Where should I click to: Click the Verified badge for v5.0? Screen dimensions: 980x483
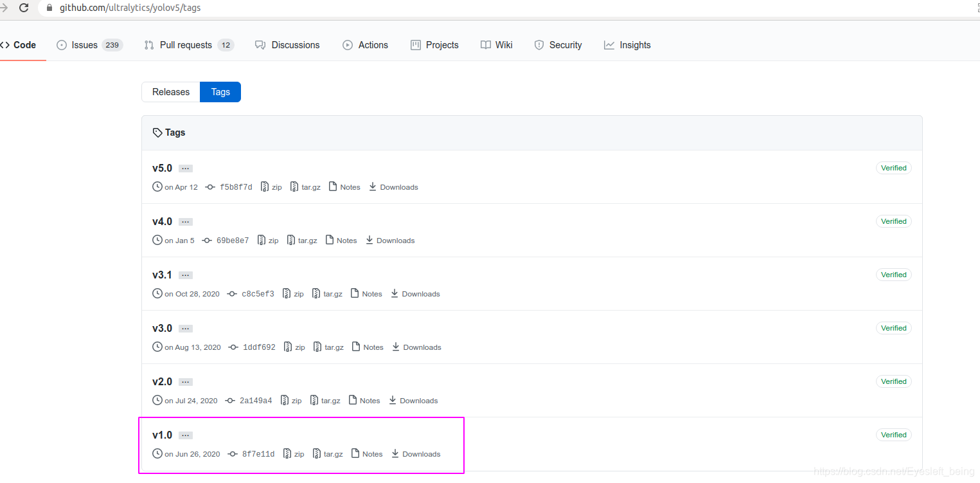(893, 168)
